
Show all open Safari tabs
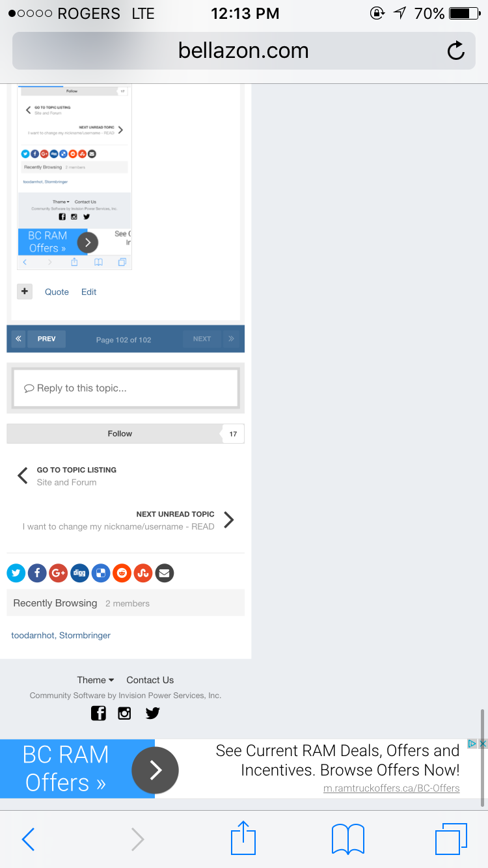point(451,839)
